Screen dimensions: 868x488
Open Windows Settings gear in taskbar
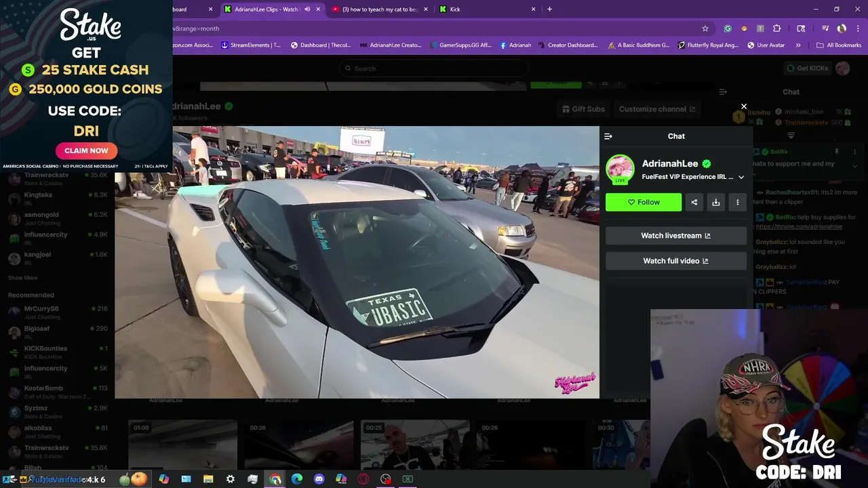231,479
